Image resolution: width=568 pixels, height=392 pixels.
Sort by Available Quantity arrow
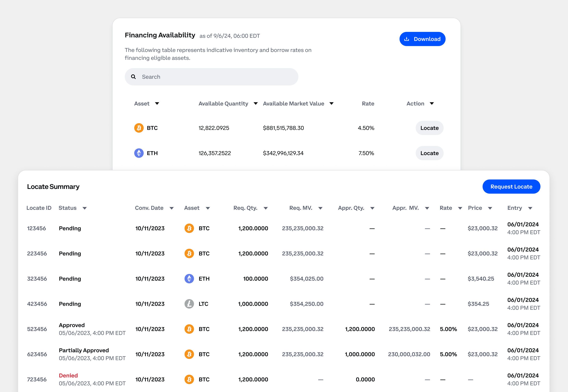256,104
